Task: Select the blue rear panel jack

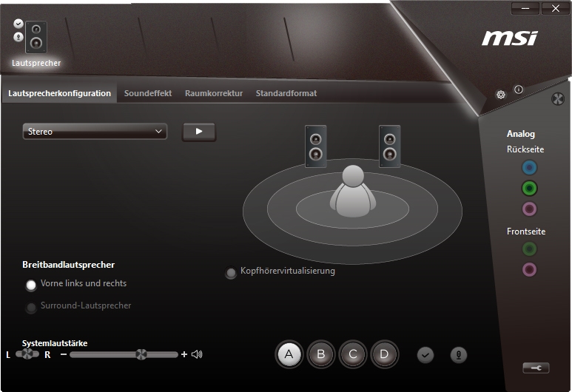Action: point(529,168)
